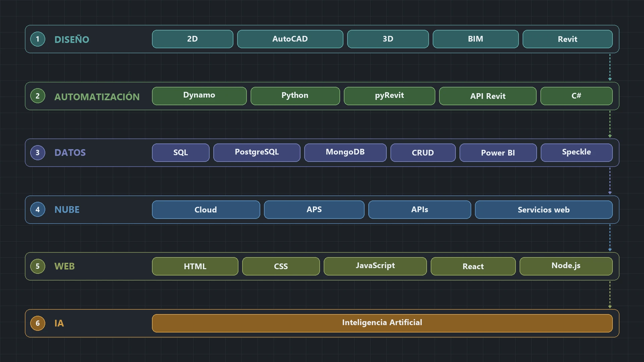Pick the PostgreSQL chip
The image size is (644, 362).
pyautogui.click(x=257, y=153)
